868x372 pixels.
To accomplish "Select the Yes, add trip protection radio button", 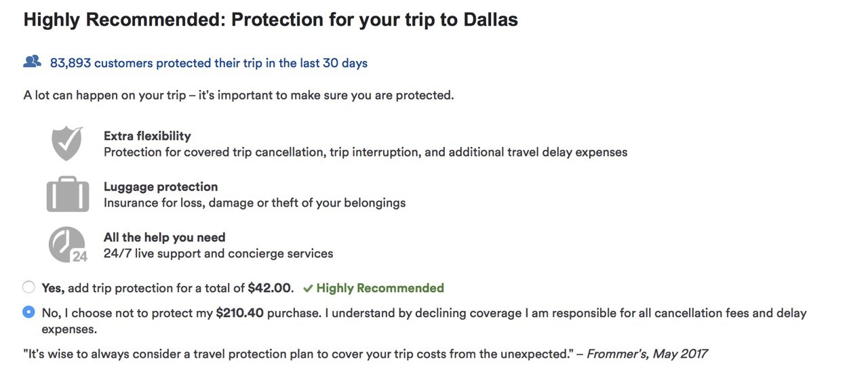I will click(x=28, y=287).
